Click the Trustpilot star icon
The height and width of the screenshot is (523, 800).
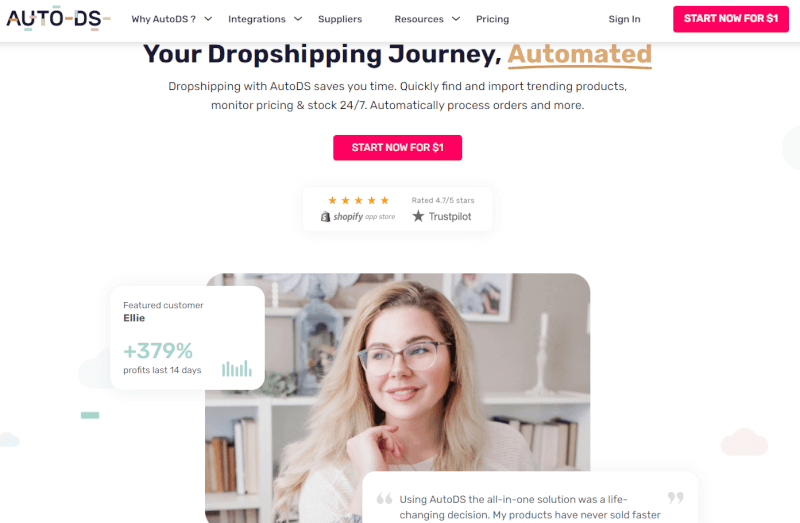pyautogui.click(x=418, y=216)
